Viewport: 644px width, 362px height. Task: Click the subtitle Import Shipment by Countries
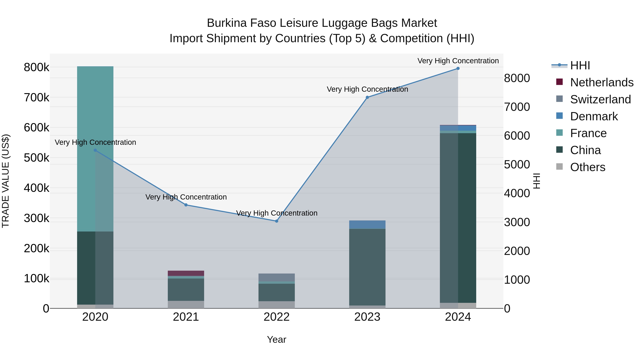point(322,38)
